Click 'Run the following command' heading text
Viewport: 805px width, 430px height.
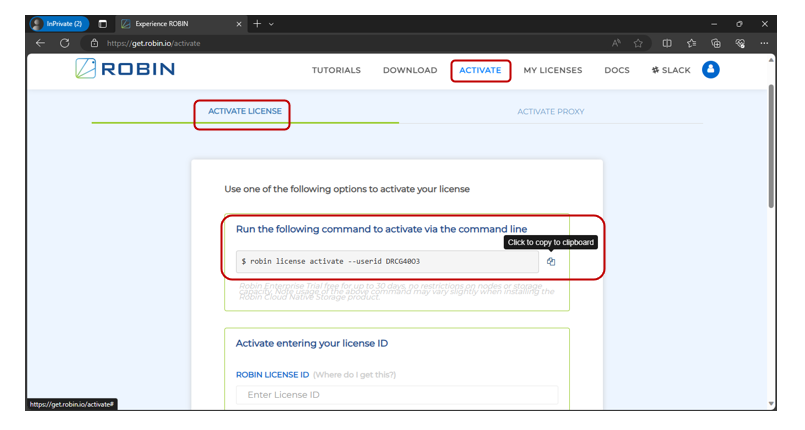coord(381,229)
